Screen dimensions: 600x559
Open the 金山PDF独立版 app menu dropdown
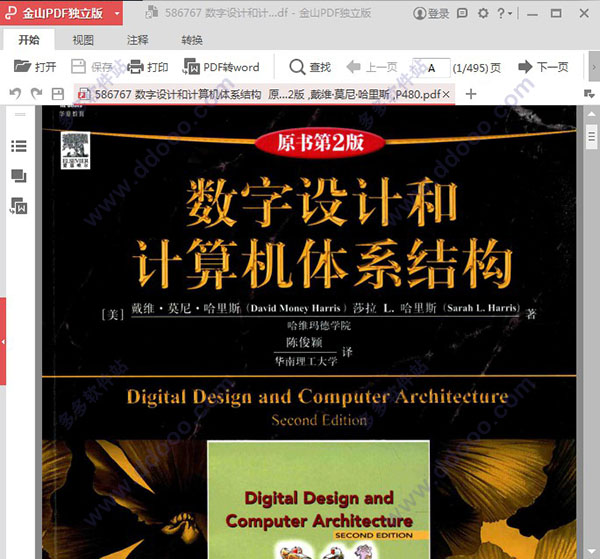(117, 13)
